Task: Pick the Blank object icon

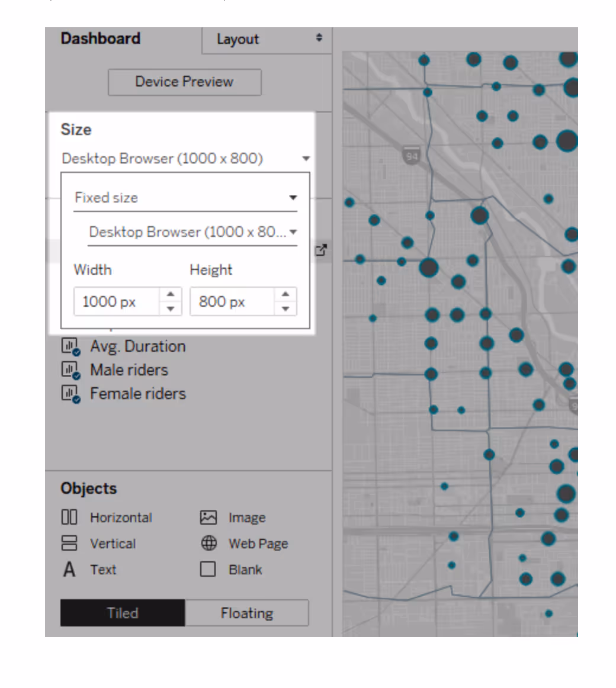Action: pyautogui.click(x=208, y=569)
